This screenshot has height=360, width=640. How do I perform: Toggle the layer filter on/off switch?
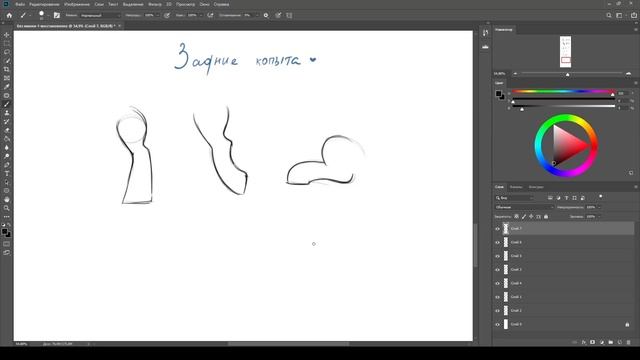coord(600,197)
